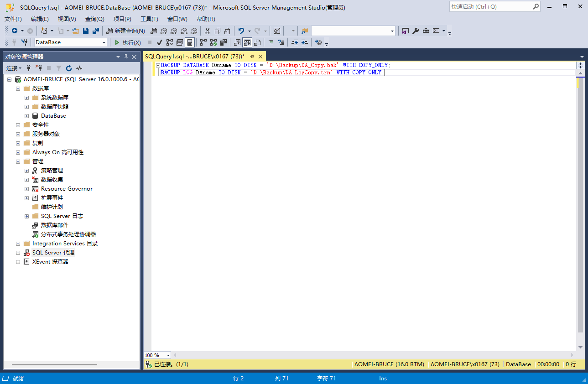Toggle include actual execution plan
Screen dimensions: 588x384
coord(203,42)
